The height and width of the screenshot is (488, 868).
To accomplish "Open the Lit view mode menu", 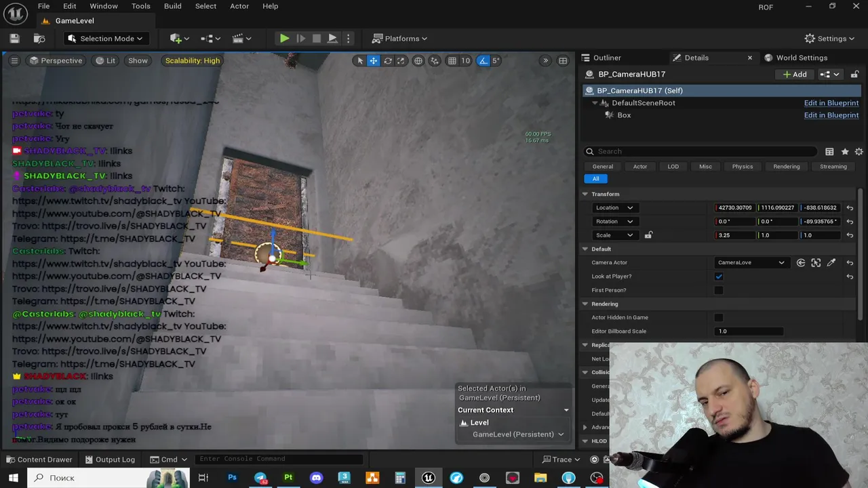I will (105, 60).
